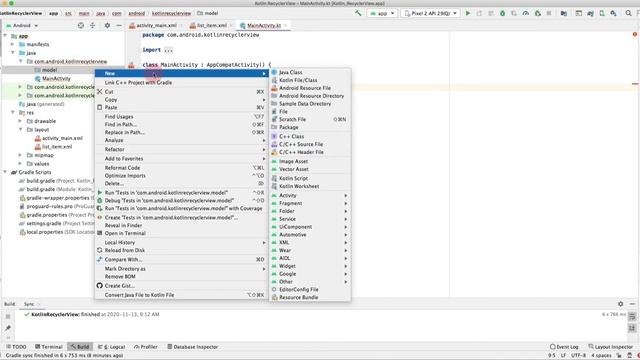
Task: Choose Convert Java File to Kotlin File
Action: [x=182, y=295]
